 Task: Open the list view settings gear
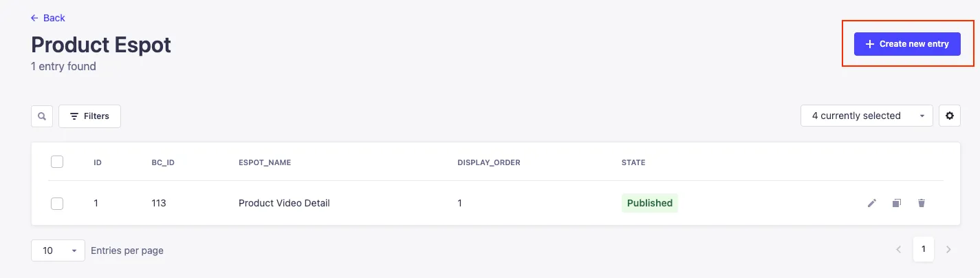click(x=950, y=116)
